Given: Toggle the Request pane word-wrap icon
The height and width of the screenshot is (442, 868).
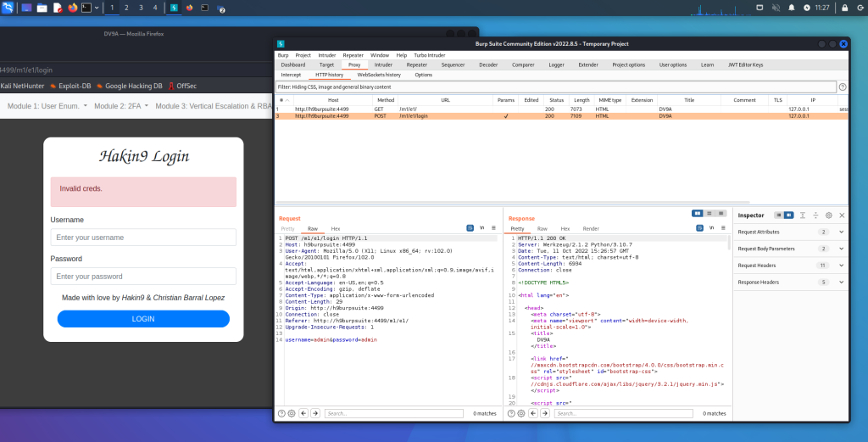Looking at the screenshot, I should [470, 227].
